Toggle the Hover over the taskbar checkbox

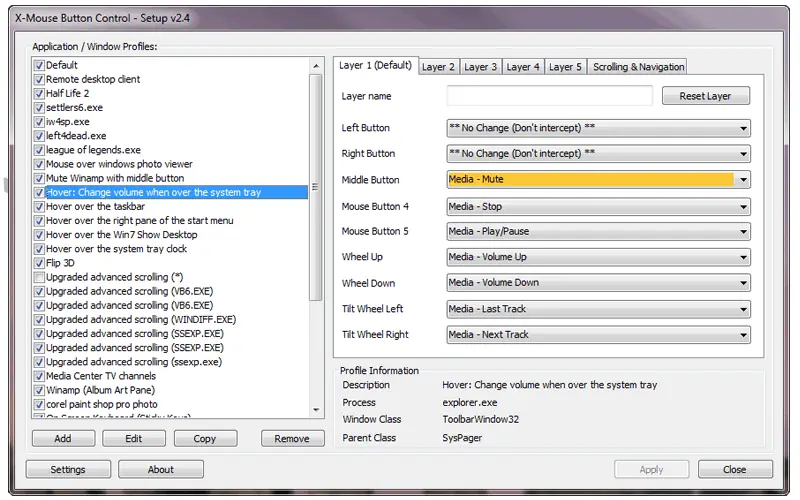click(x=39, y=207)
